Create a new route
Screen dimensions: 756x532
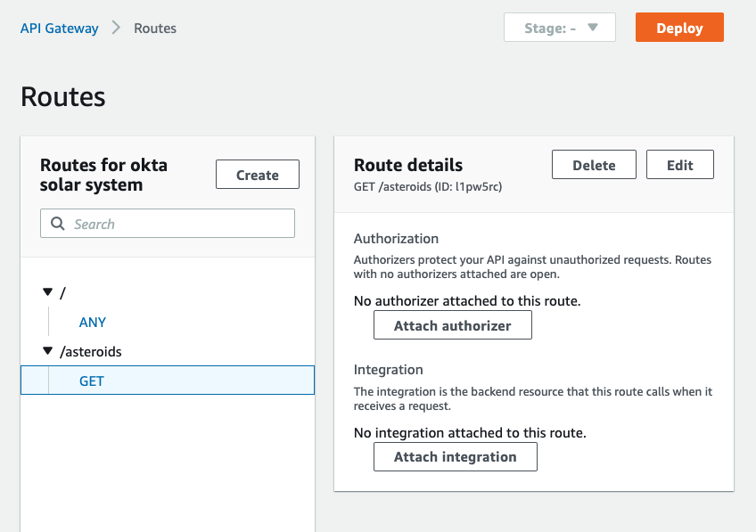(x=258, y=175)
